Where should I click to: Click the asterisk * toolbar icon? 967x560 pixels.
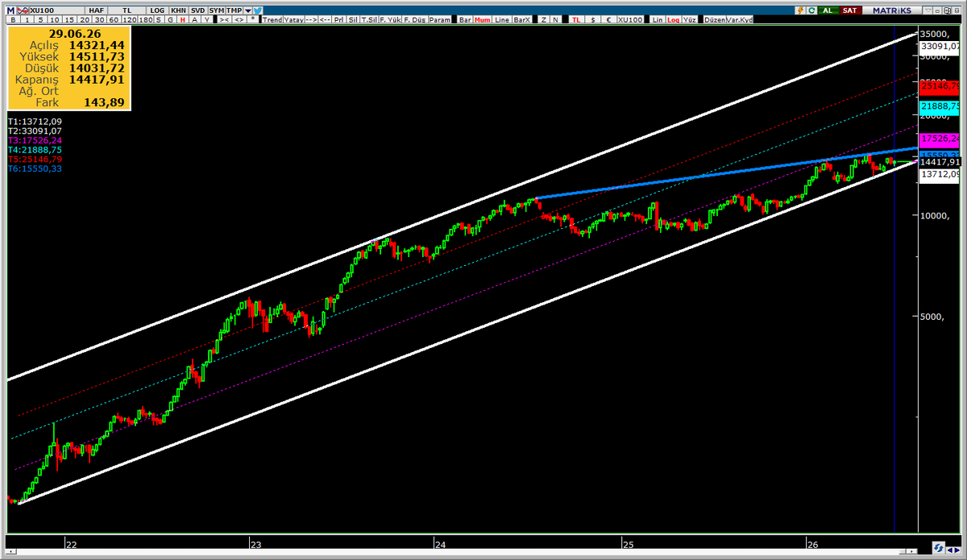(253, 19)
